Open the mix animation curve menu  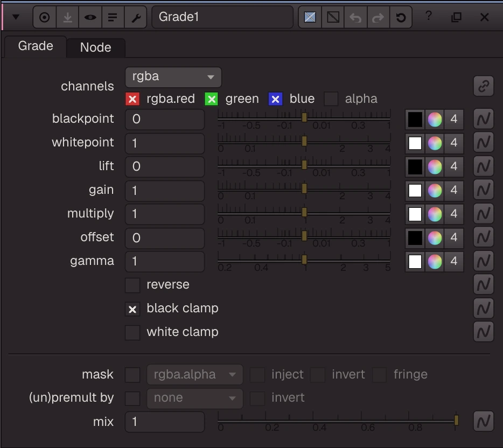pos(484,422)
